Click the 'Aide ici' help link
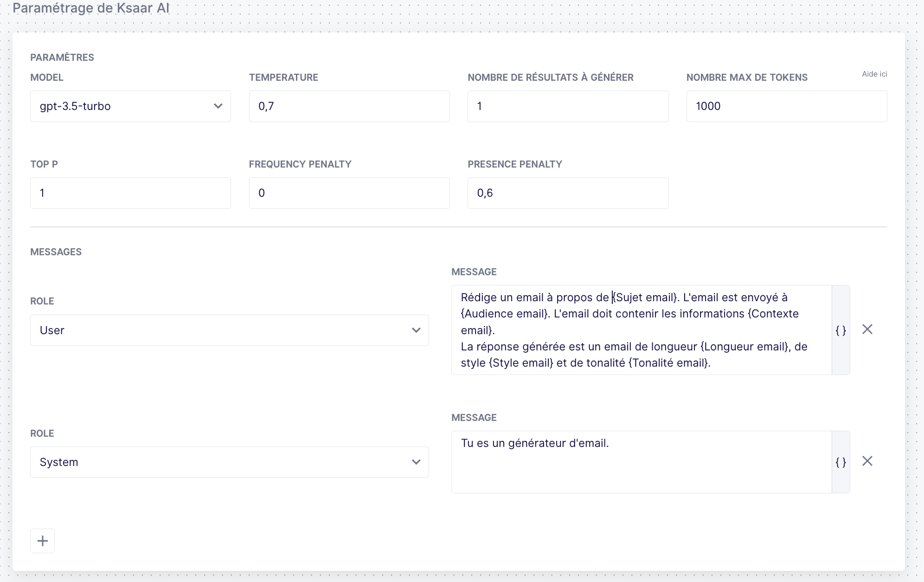The height and width of the screenshot is (582, 924). pos(874,74)
